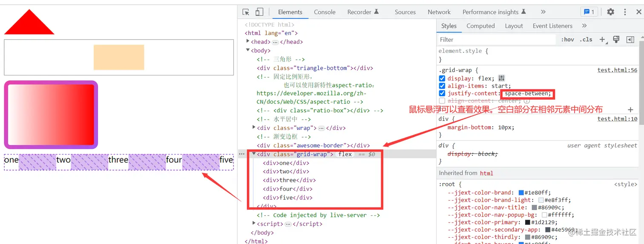644x244 pixels.
Task: Open the test.html:10 source link
Action: 617,119
